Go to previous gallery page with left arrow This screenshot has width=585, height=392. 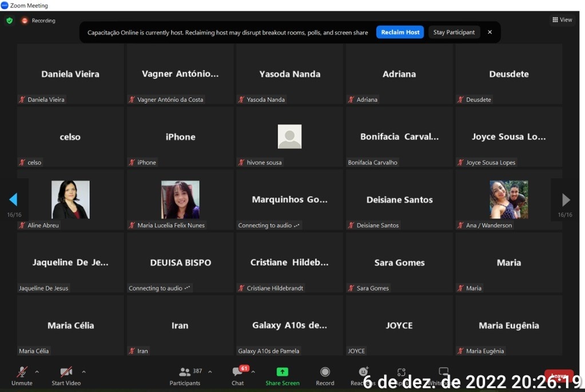click(13, 199)
